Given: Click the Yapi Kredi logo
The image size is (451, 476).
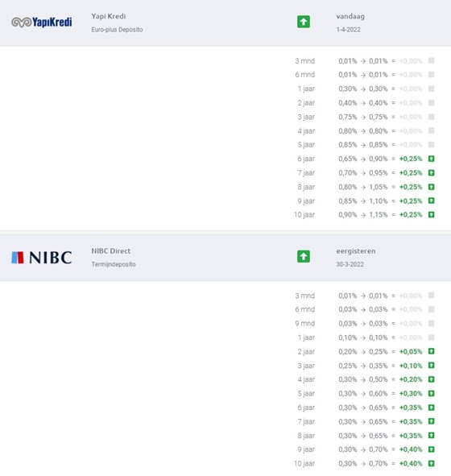Looking at the screenshot, I should click(42, 23).
